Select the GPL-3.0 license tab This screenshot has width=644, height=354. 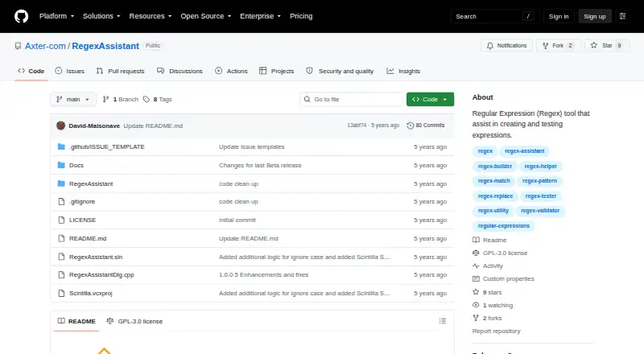(x=134, y=321)
